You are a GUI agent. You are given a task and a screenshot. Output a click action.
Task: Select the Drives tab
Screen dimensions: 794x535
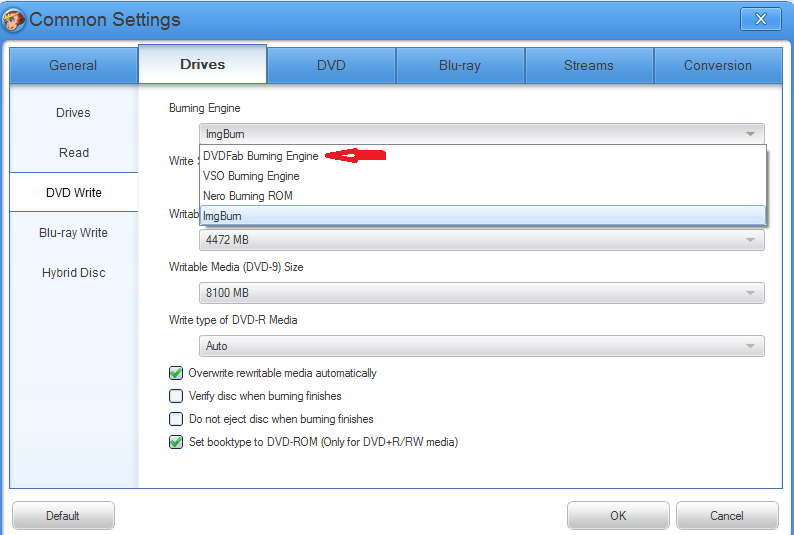203,64
